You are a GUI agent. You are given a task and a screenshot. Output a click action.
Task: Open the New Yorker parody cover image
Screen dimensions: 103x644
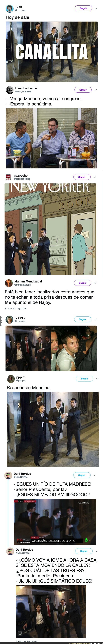pos(50,229)
